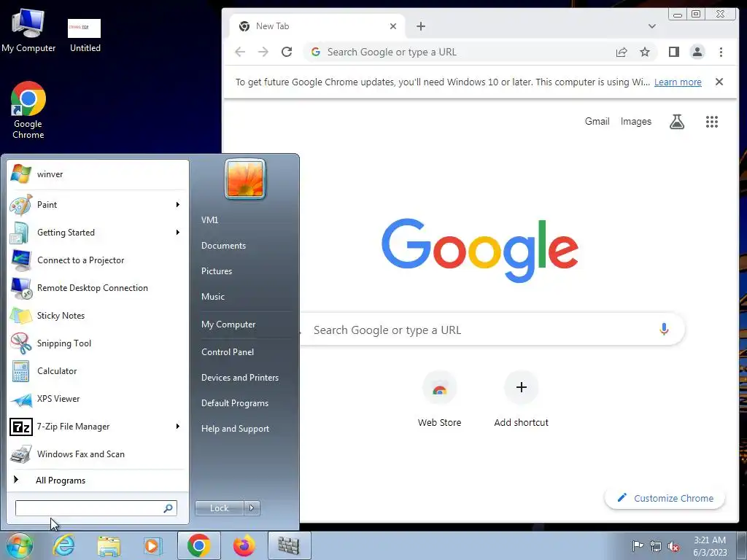Open Search Labs flask icon
This screenshot has height=560, width=747.
[x=677, y=122]
